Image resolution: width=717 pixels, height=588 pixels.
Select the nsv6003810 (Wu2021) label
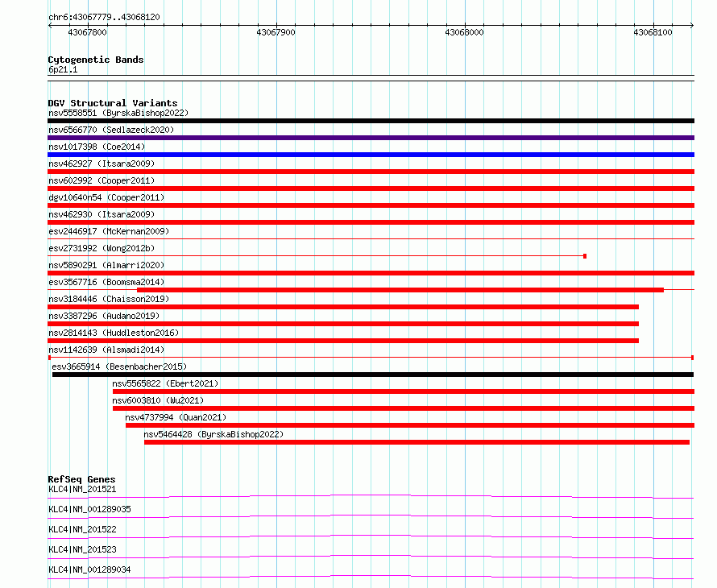click(158, 400)
